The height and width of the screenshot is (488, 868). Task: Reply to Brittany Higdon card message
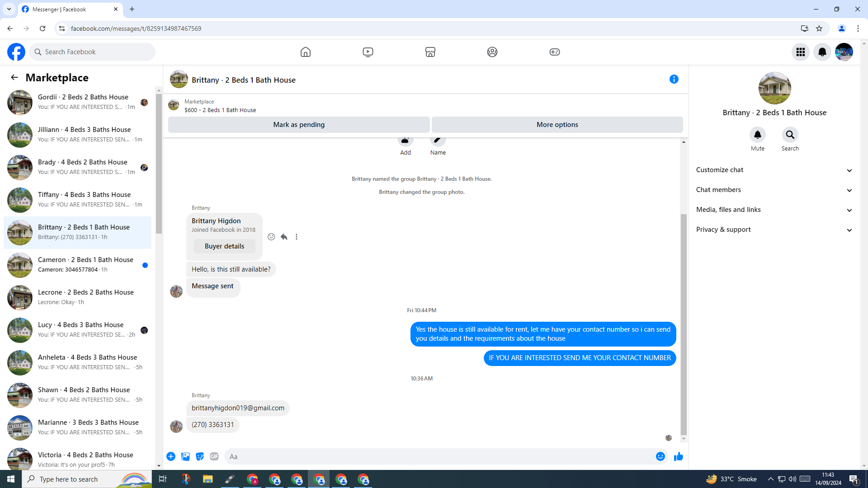pyautogui.click(x=284, y=237)
